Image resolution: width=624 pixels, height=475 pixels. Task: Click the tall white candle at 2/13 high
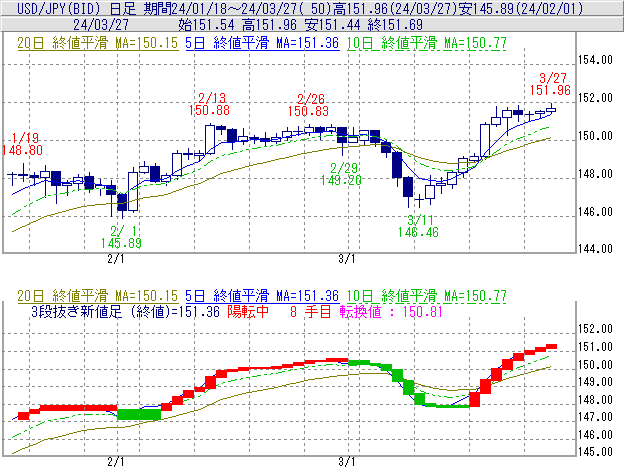210,139
